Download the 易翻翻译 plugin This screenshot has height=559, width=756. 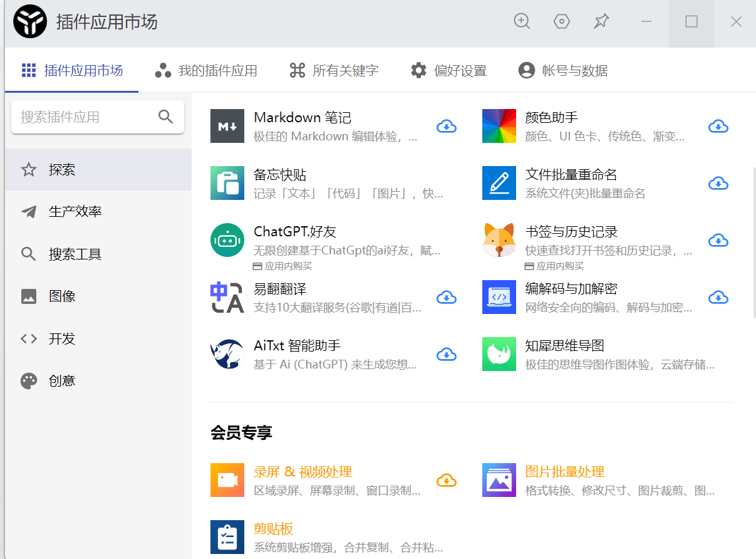447,297
